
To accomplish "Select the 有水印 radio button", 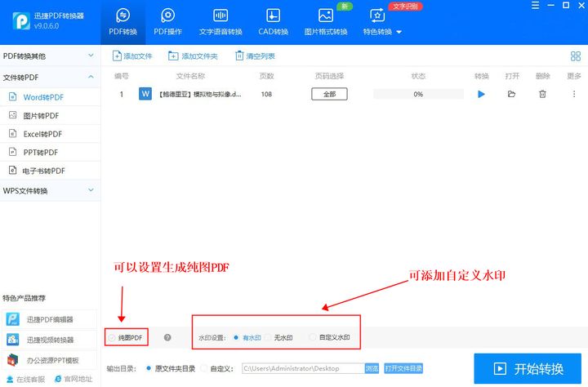I will (x=236, y=337).
